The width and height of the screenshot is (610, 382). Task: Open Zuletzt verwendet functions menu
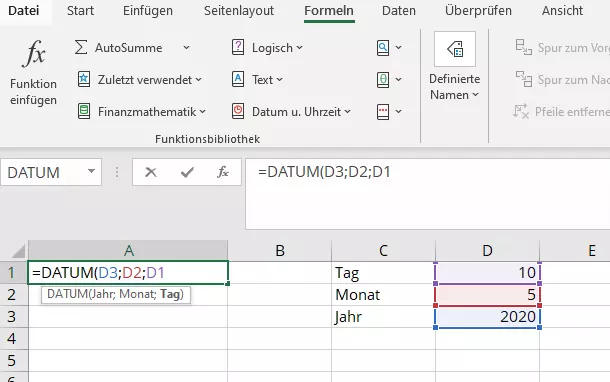[140, 80]
